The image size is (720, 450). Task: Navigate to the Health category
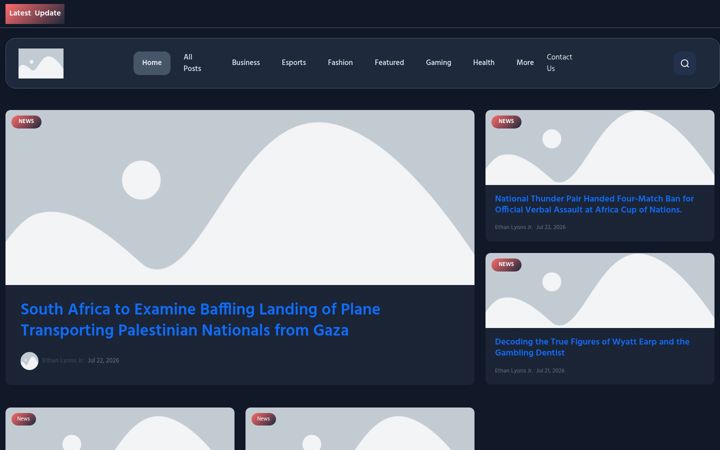point(484,63)
